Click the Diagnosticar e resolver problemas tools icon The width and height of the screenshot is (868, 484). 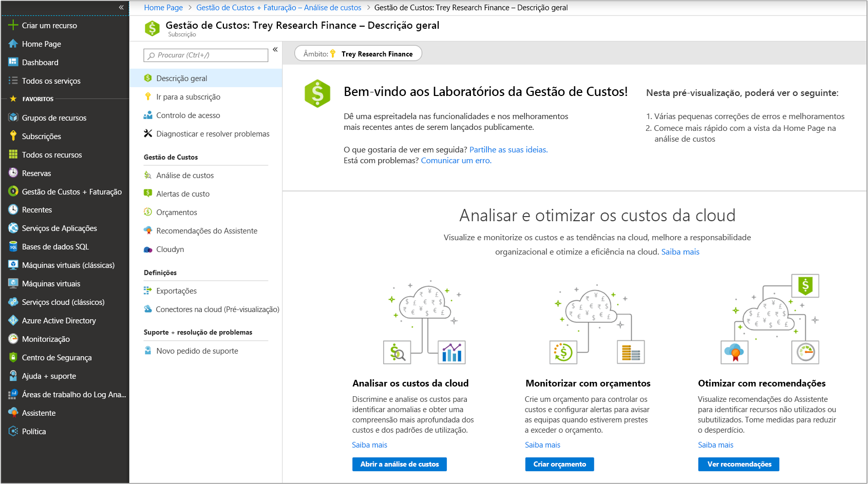pyautogui.click(x=148, y=133)
